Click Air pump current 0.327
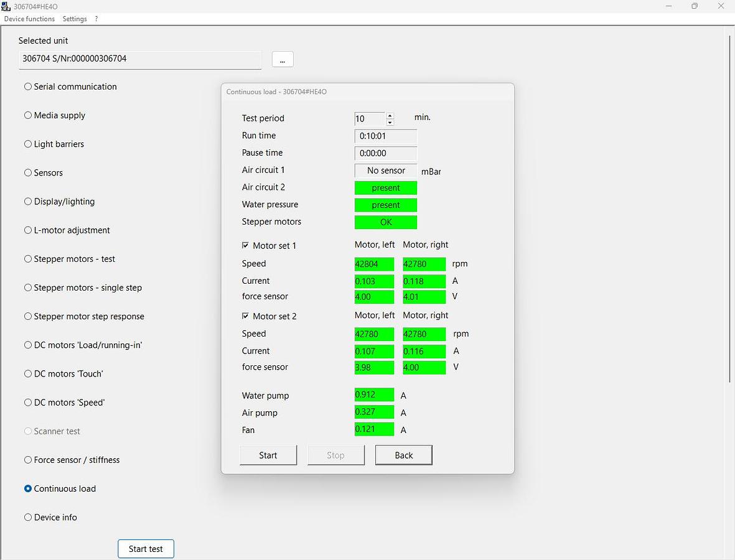This screenshot has height=560, width=735. (374, 412)
